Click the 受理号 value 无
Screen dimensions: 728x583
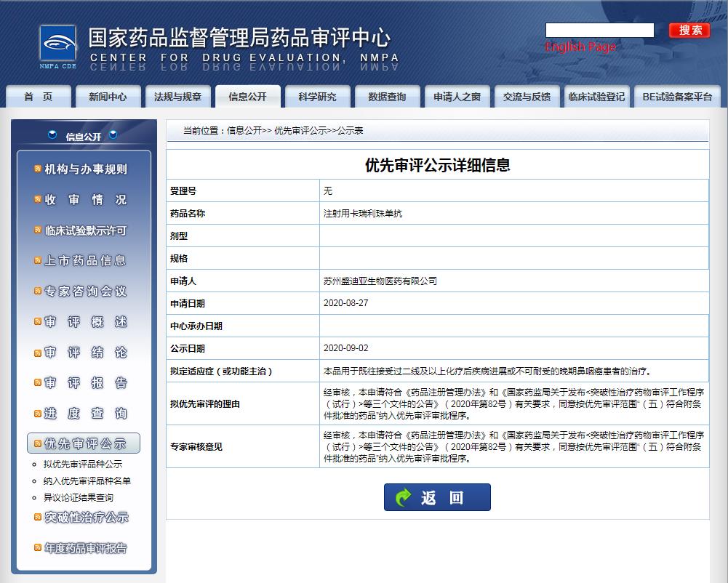(328, 190)
